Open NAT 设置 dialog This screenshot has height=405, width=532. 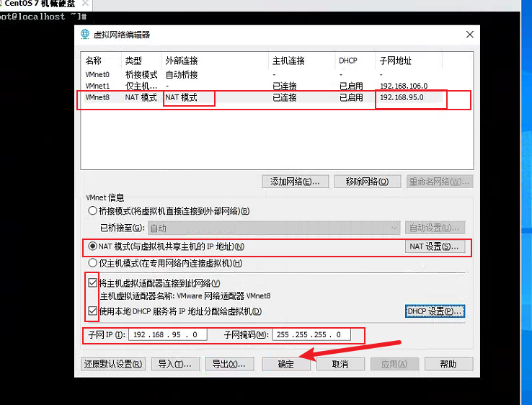435,246
